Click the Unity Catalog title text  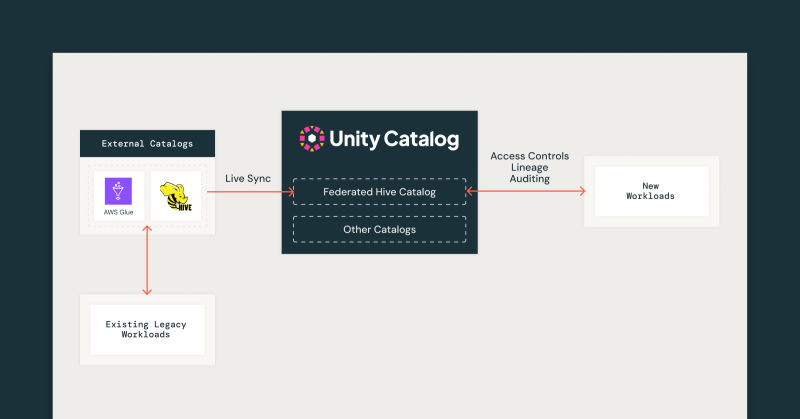396,138
